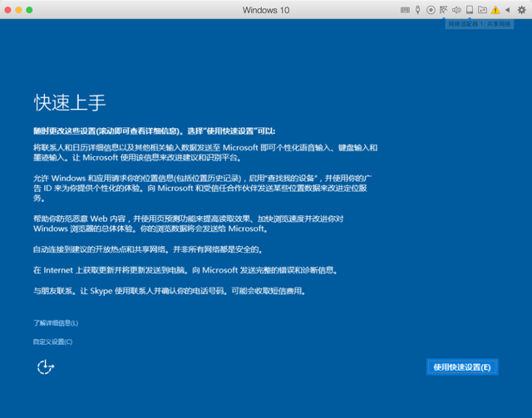Click the 快速上手 heading
Viewport: 532px width, 418px height.
70,102
